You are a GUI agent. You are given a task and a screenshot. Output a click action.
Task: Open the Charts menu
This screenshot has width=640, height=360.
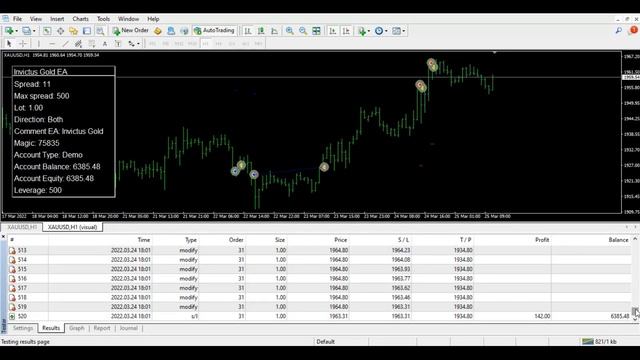click(x=80, y=19)
